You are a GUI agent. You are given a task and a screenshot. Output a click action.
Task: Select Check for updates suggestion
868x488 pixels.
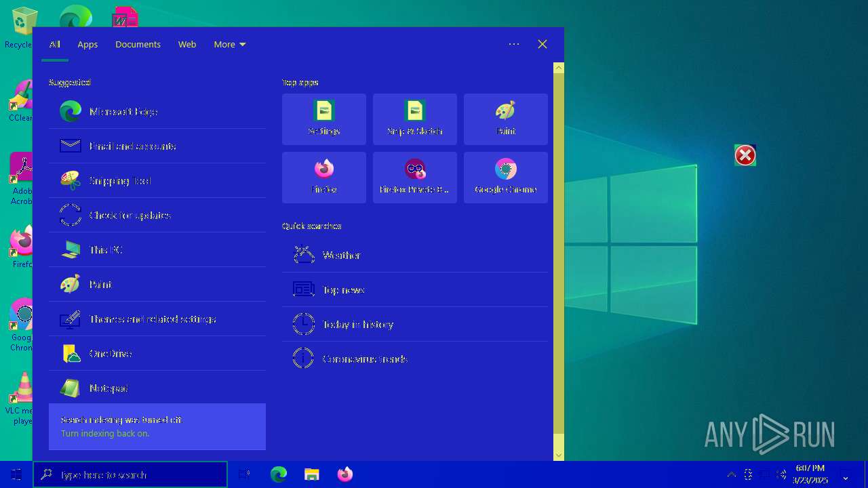click(x=157, y=215)
